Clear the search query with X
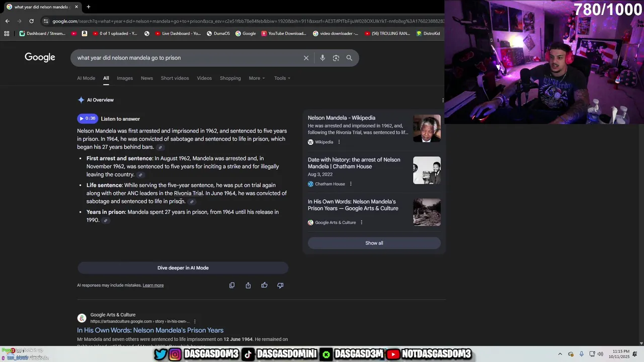The image size is (644, 362). [x=306, y=58]
